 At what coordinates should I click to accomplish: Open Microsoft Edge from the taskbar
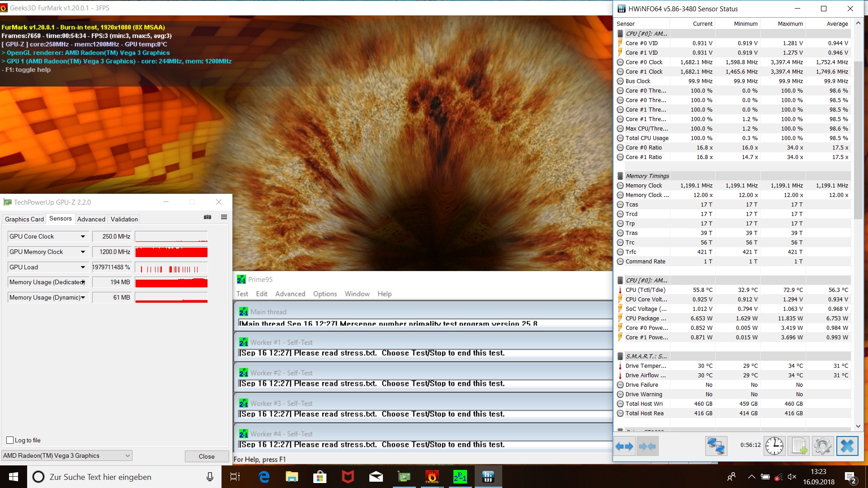point(264,477)
